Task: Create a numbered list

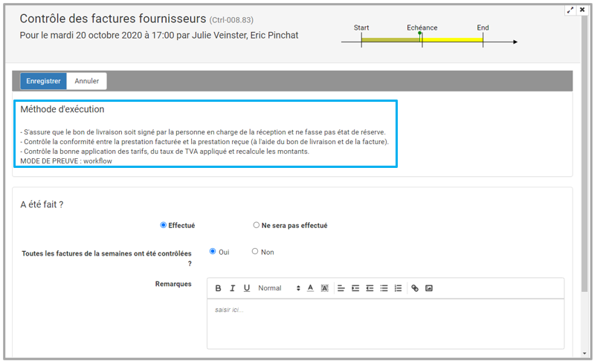Action: pyautogui.click(x=398, y=288)
